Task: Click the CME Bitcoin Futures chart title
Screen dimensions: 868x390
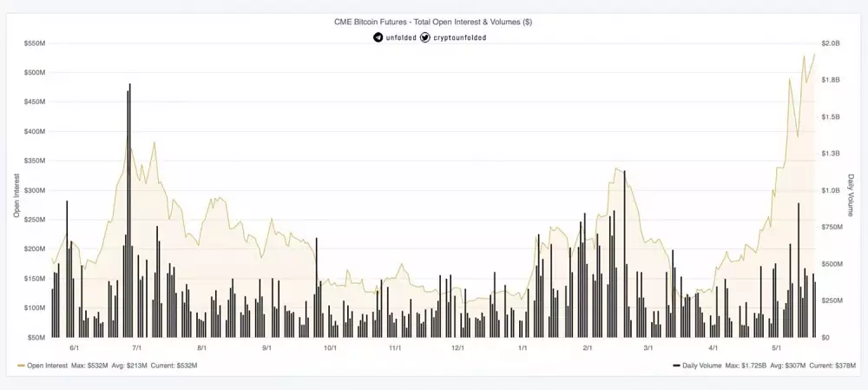Action: (x=432, y=22)
